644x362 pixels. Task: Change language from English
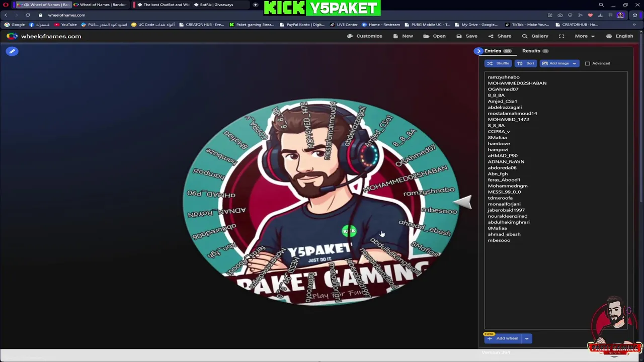coord(620,36)
